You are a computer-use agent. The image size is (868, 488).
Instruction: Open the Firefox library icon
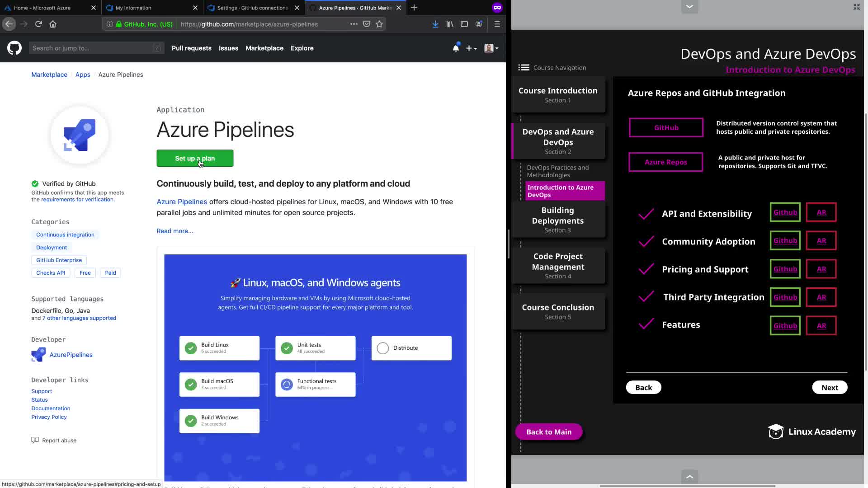pyautogui.click(x=449, y=24)
